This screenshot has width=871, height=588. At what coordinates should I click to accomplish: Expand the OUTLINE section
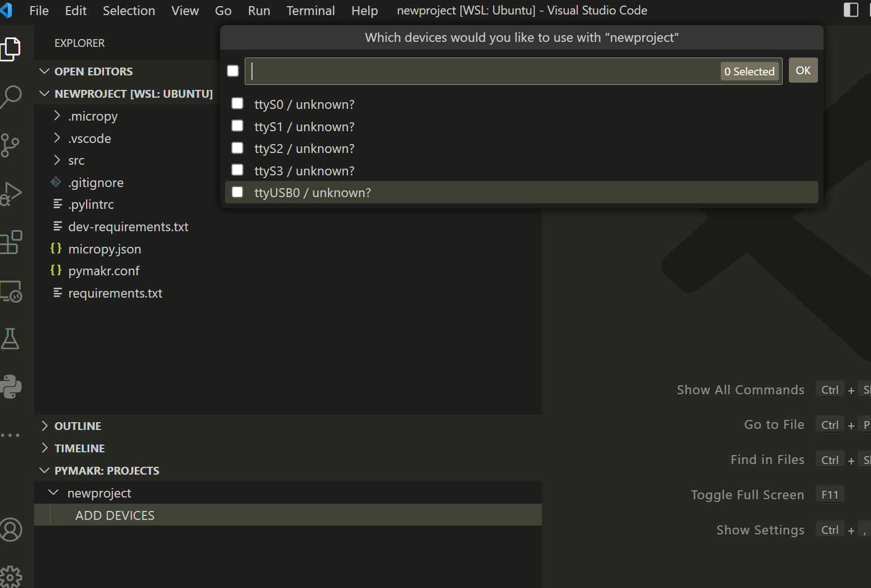(x=45, y=426)
